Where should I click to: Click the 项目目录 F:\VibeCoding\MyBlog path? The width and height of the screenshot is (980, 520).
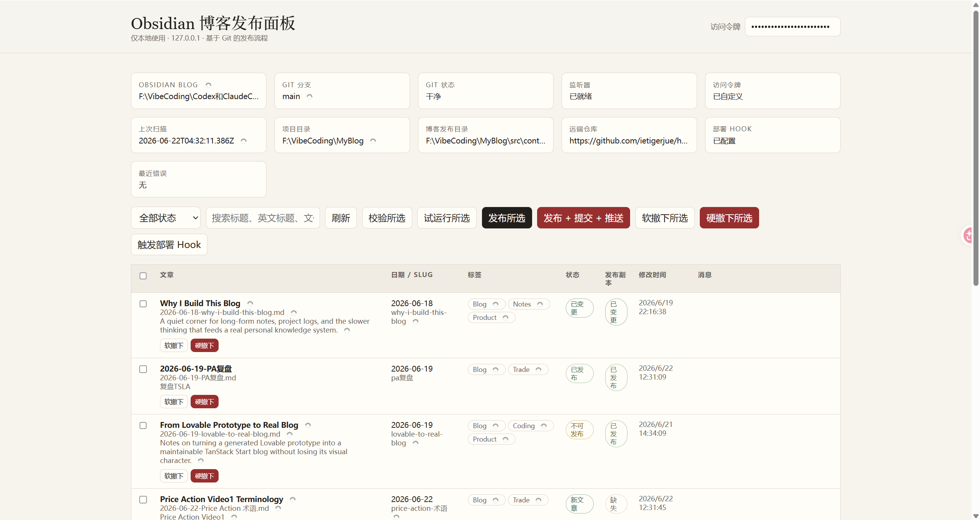[x=323, y=141]
